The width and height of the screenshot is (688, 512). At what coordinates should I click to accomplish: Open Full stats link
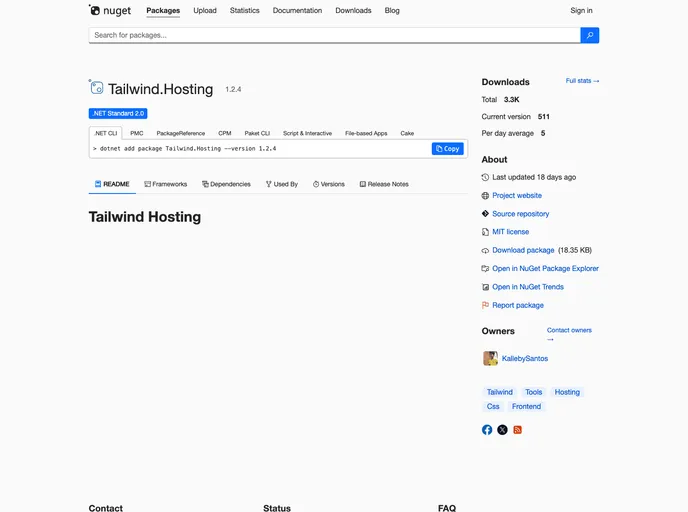582,81
